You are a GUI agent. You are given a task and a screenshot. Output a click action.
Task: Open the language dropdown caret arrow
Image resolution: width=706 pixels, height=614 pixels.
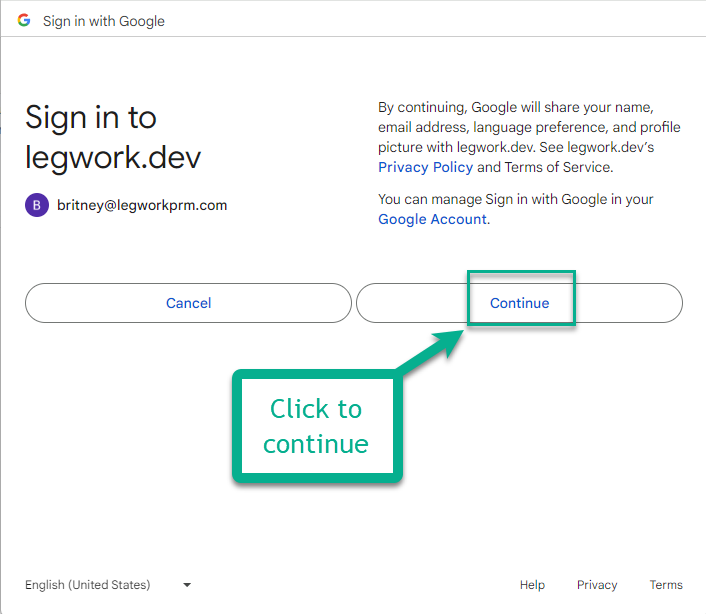click(187, 585)
